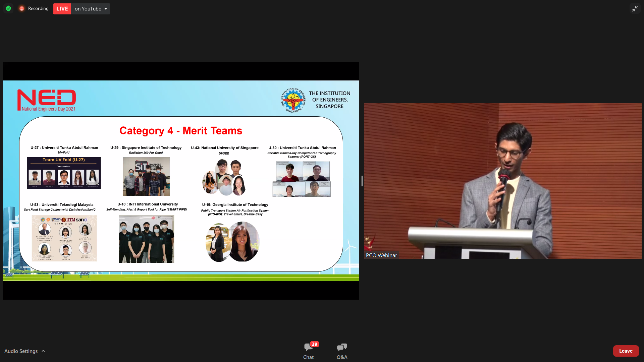Screen dimensions: 644x362
Task: Open the Q&A panel icon
Action: pyautogui.click(x=342, y=347)
